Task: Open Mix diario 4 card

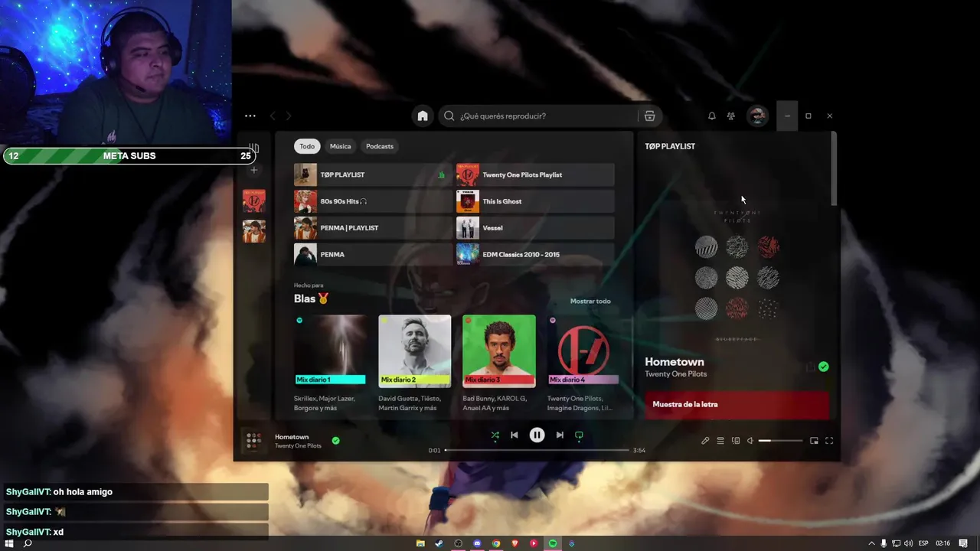Action: (583, 364)
